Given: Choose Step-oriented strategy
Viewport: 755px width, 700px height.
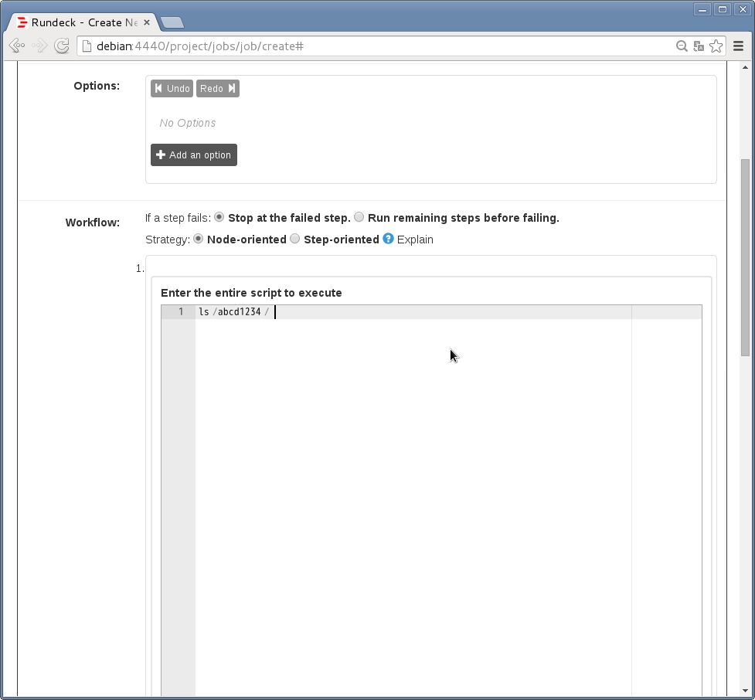Looking at the screenshot, I should pos(295,239).
